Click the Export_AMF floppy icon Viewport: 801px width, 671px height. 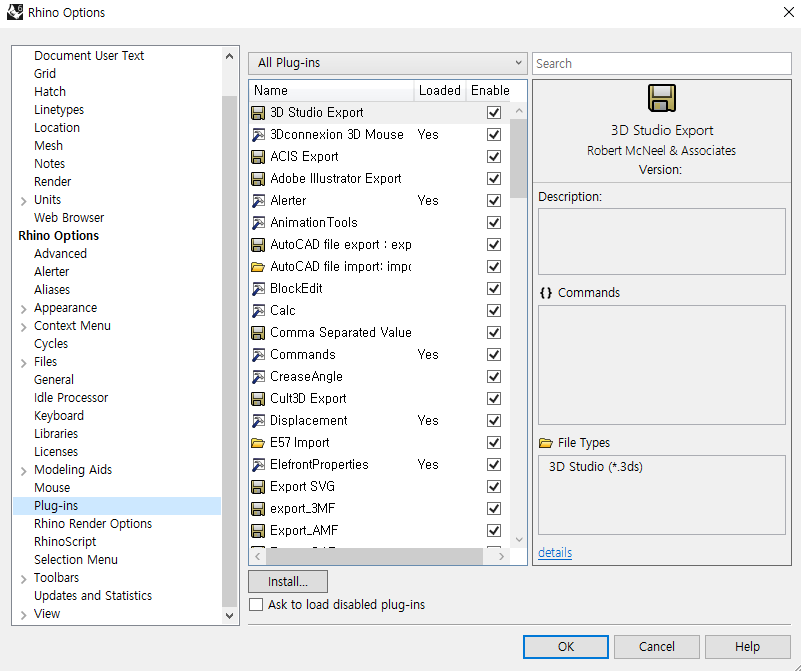click(258, 531)
